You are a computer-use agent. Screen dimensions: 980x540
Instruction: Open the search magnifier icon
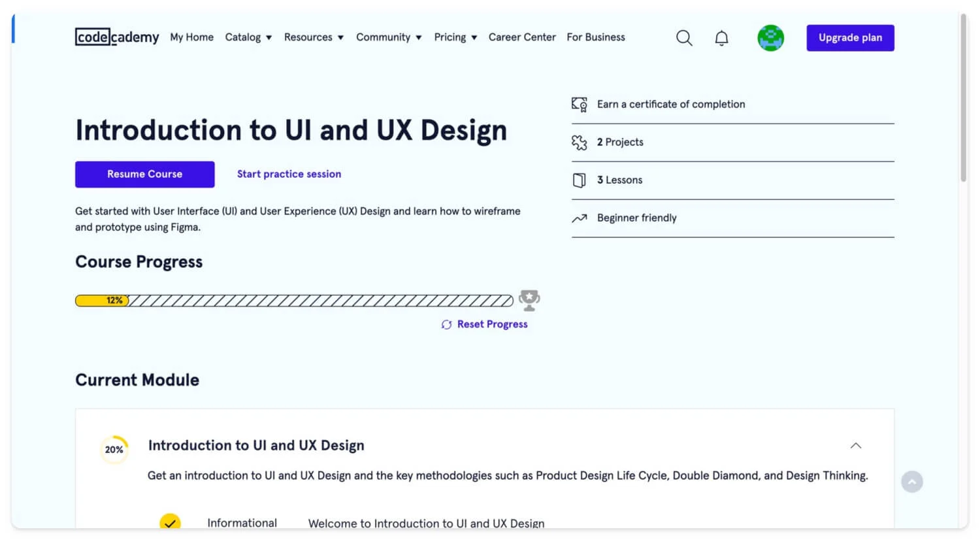pyautogui.click(x=684, y=38)
